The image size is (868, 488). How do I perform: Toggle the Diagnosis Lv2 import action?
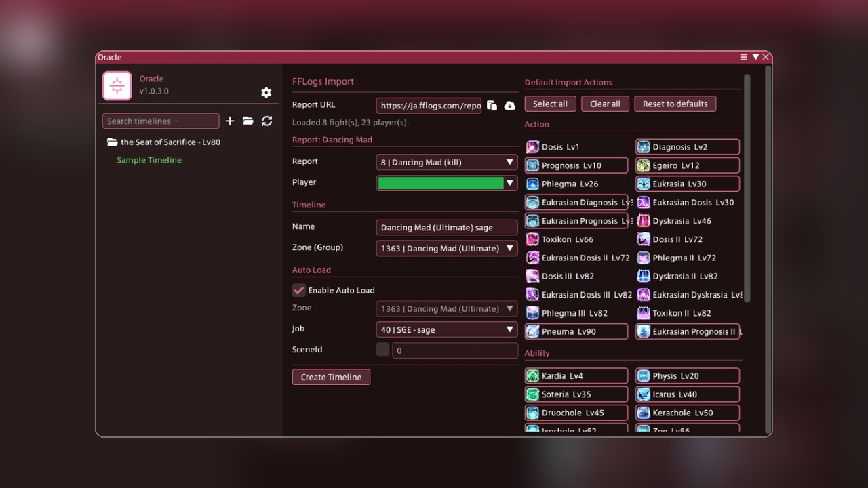click(x=688, y=147)
